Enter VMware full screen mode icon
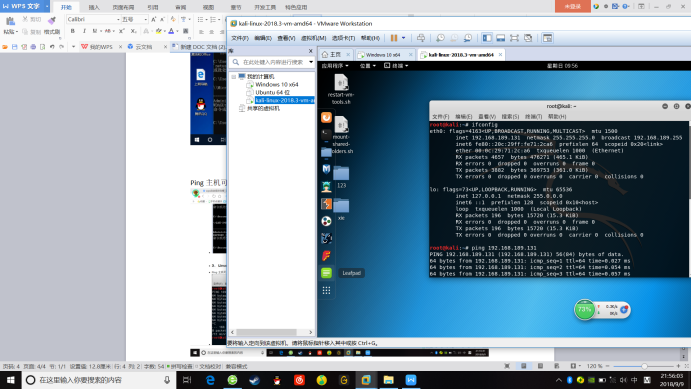 514,38
